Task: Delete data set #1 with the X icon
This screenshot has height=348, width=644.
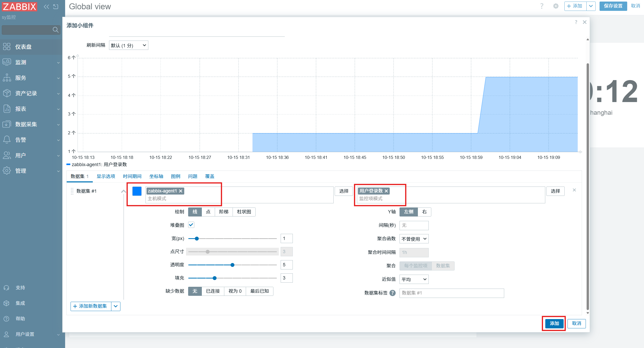Action: pos(574,190)
